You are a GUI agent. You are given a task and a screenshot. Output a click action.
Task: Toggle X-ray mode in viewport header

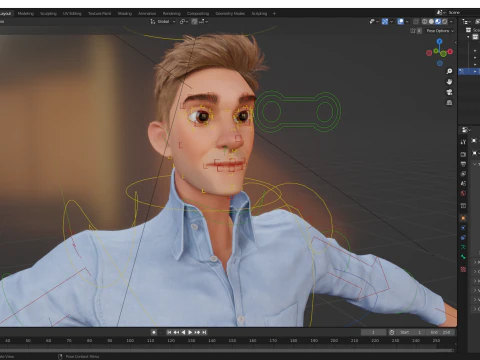coord(416,22)
